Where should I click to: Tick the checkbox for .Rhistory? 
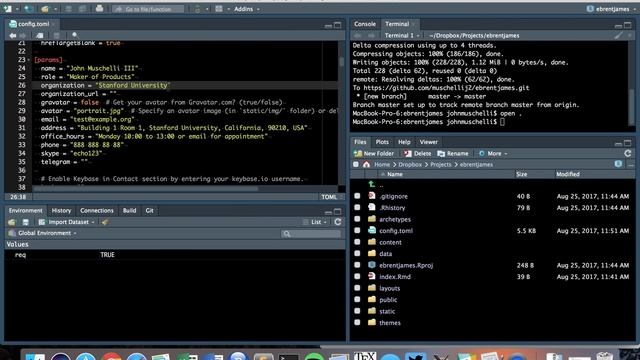point(357,207)
